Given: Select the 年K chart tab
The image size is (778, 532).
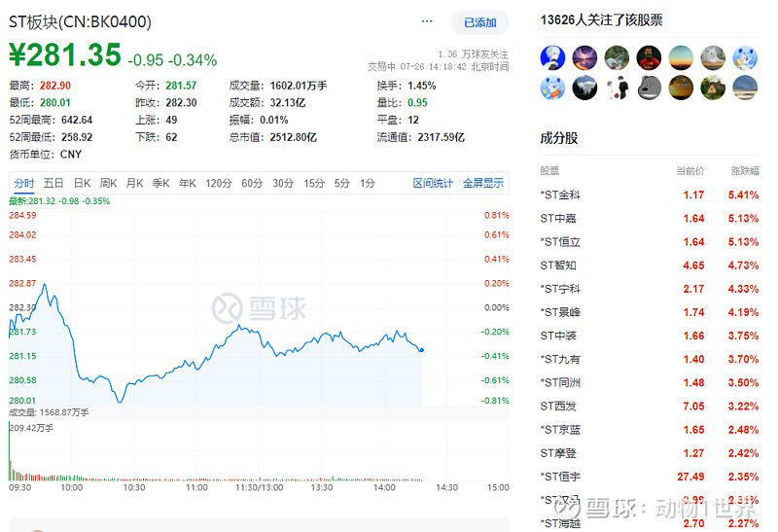Looking at the screenshot, I should point(188,183).
